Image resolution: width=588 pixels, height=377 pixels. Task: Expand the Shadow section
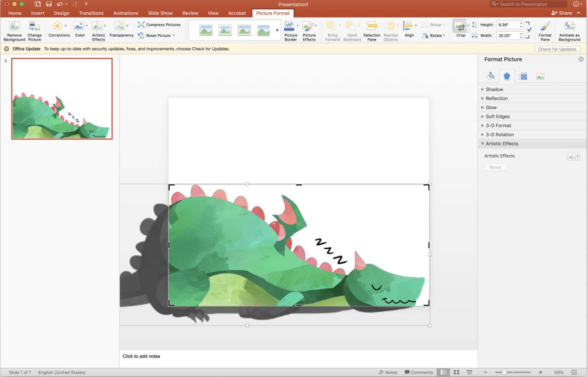pos(494,90)
